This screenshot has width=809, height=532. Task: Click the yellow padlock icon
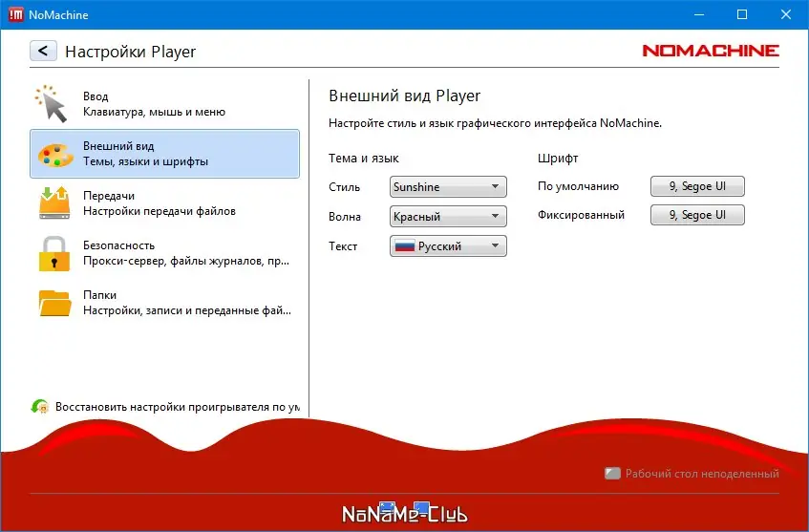click(54, 253)
